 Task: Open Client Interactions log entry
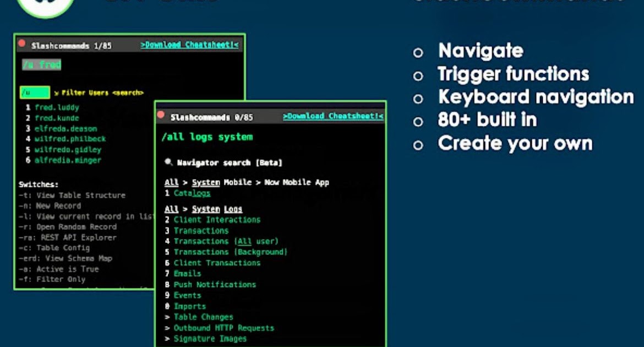click(217, 220)
